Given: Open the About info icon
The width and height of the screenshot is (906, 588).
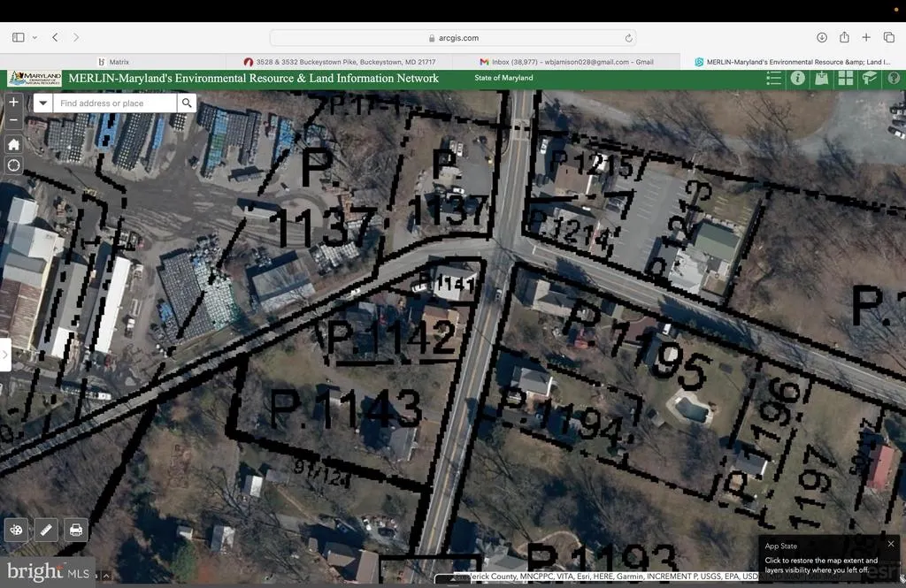Looking at the screenshot, I should point(798,78).
